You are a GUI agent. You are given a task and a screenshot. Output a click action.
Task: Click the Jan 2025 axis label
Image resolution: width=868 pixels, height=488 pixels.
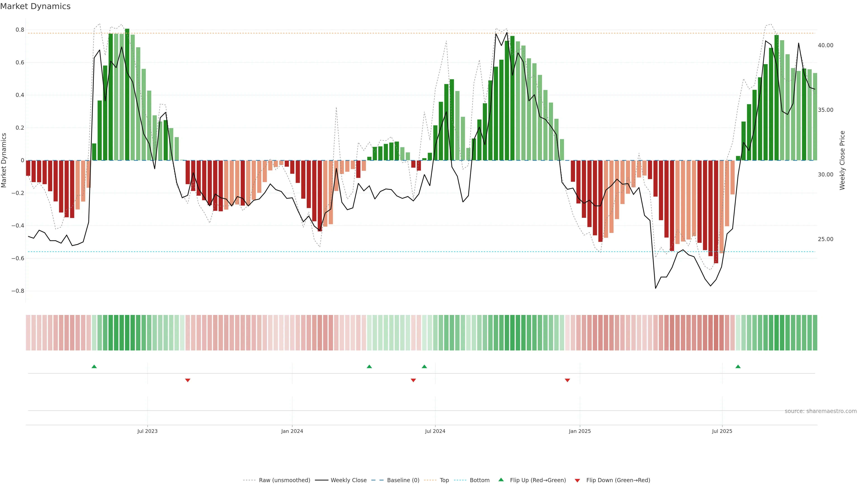(580, 431)
